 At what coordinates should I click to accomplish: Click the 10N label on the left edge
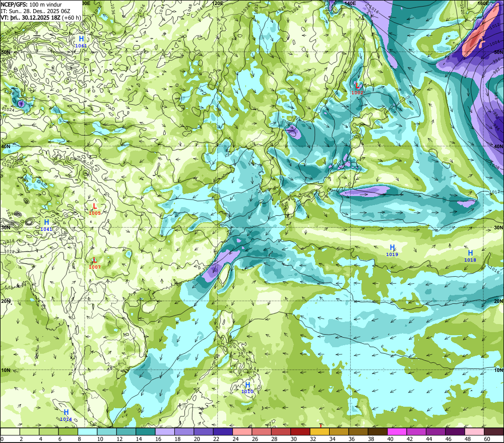[x=6, y=370]
